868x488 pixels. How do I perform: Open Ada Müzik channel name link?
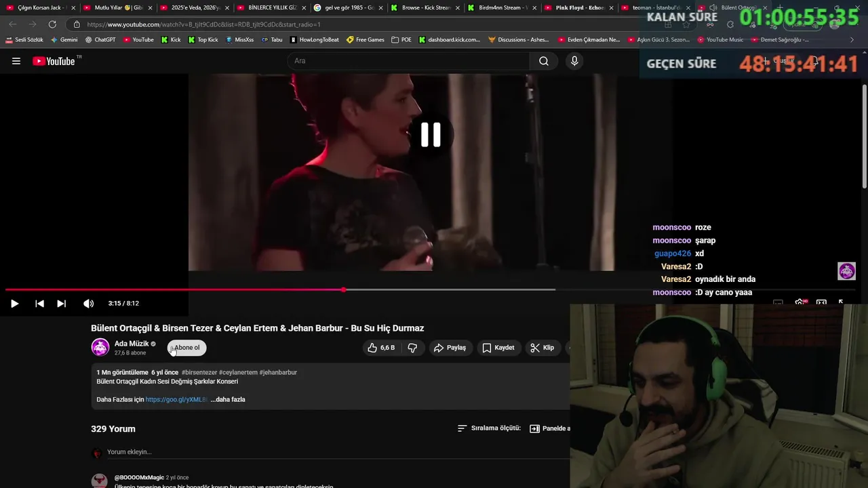pyautogui.click(x=132, y=344)
